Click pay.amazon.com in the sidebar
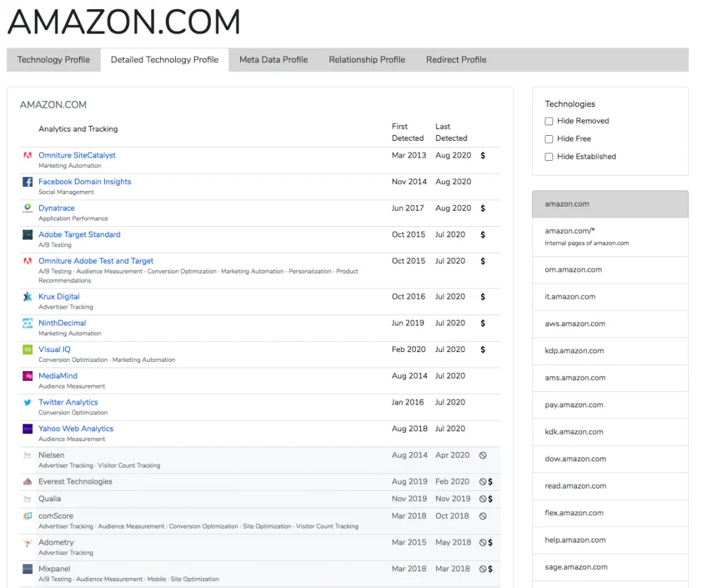 (x=610, y=405)
